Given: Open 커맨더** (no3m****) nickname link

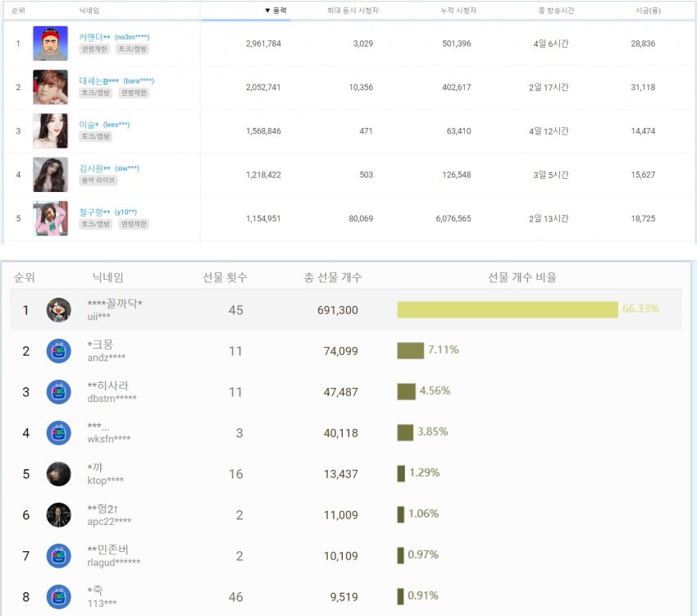Looking at the screenshot, I should point(114,37).
